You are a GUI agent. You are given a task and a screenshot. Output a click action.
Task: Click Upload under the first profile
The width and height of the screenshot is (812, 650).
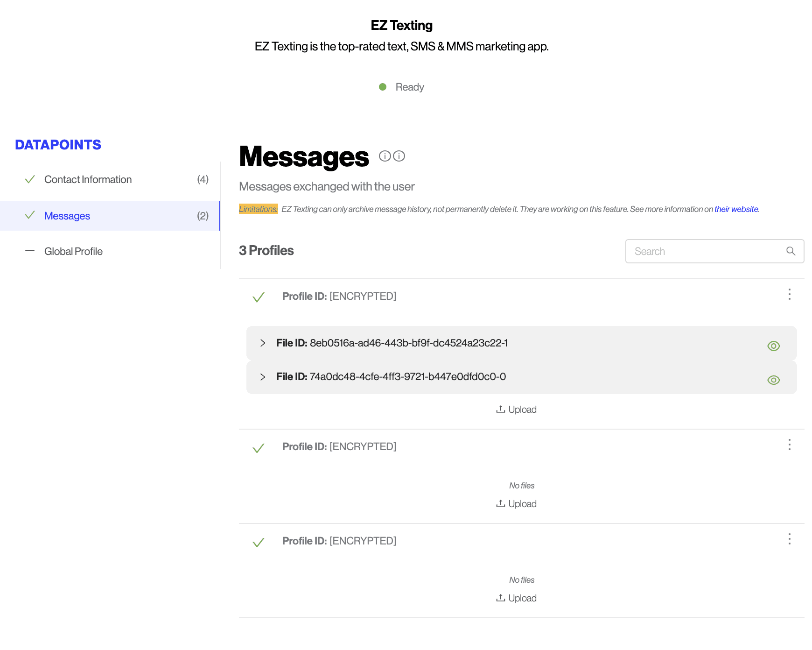coord(516,410)
